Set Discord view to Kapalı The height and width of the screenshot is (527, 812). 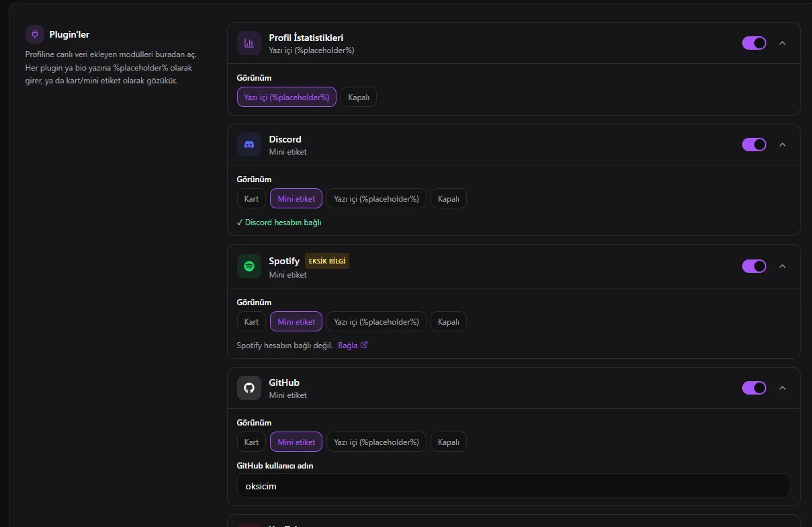pos(449,198)
